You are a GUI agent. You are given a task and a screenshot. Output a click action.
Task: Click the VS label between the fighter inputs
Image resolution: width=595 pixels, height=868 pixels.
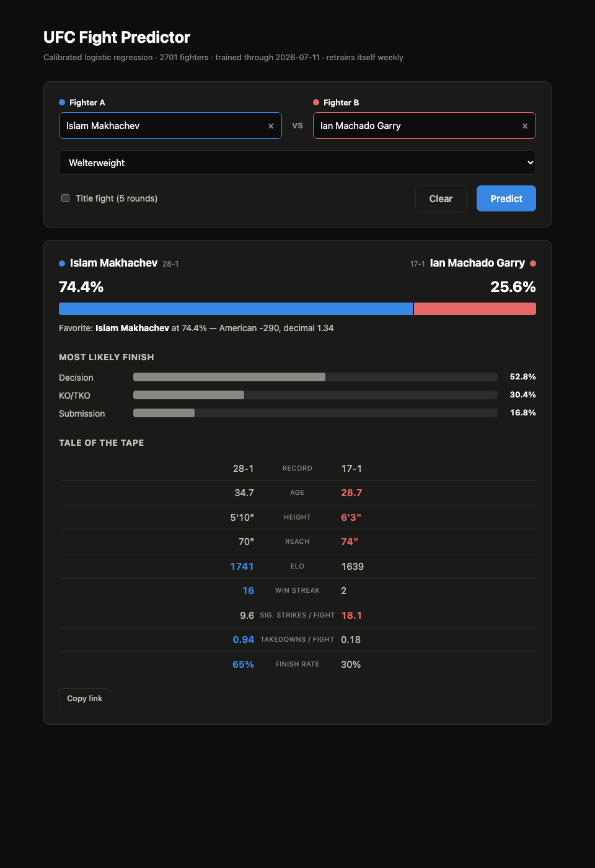(x=297, y=125)
